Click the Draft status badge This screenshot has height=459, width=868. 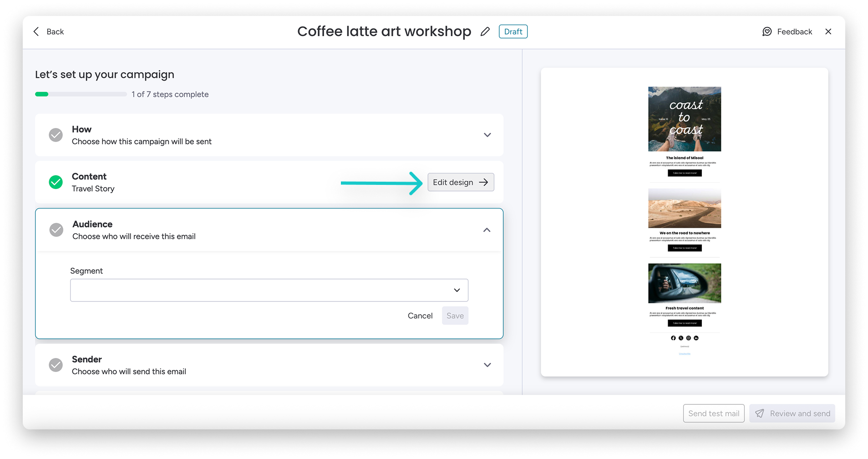coord(513,31)
